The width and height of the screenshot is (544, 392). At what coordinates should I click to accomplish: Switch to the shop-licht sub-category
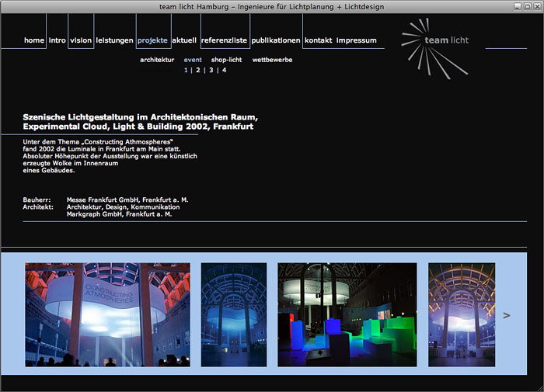click(x=227, y=60)
